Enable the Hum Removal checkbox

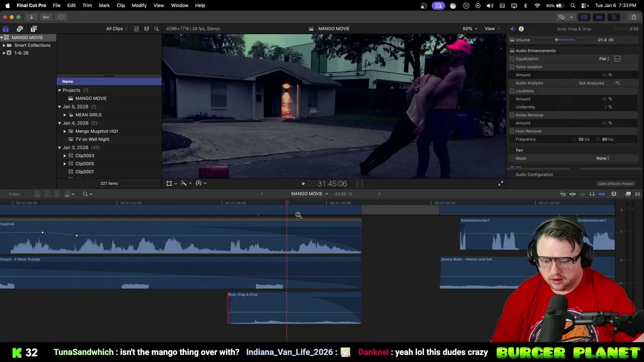512,131
